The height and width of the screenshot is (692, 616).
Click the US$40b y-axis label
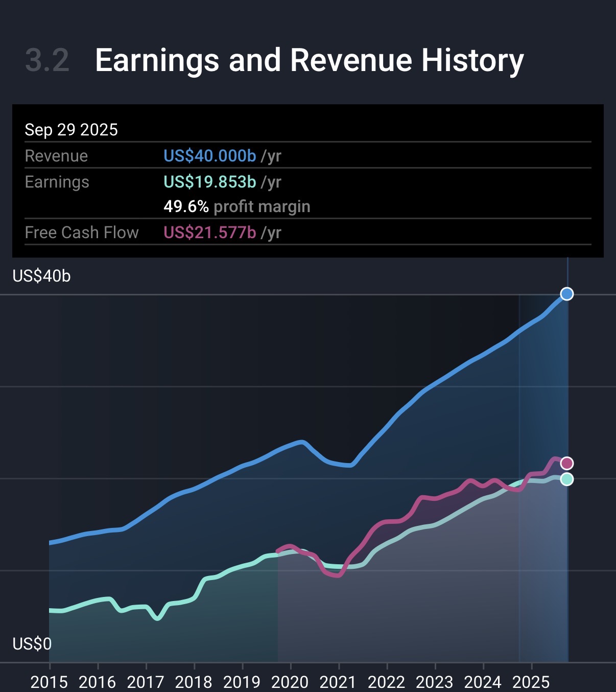(41, 276)
